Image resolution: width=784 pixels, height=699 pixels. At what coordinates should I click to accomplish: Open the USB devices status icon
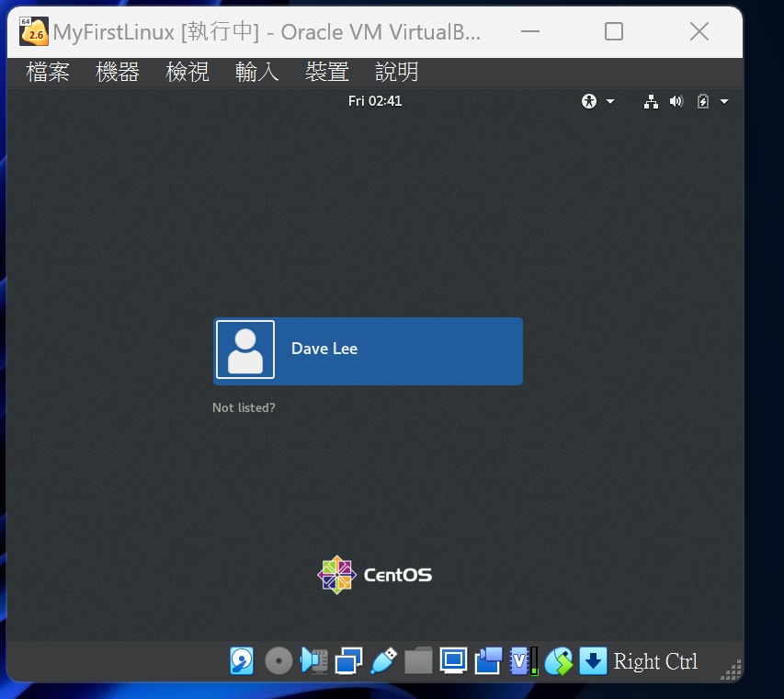coord(384,660)
